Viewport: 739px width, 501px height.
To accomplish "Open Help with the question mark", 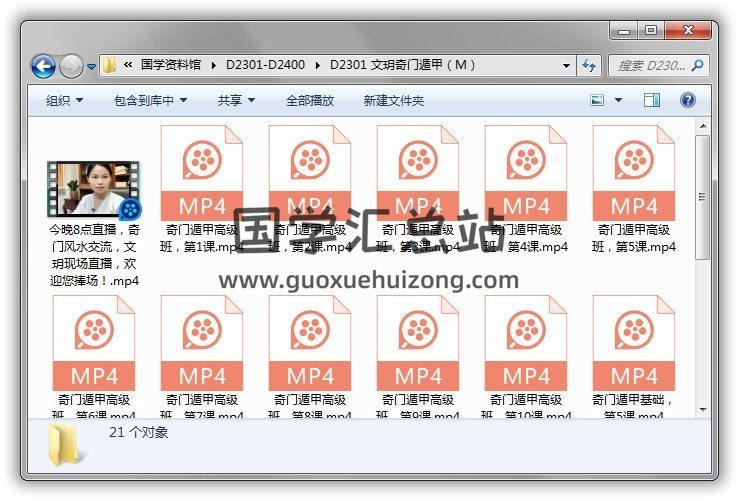I will click(688, 100).
